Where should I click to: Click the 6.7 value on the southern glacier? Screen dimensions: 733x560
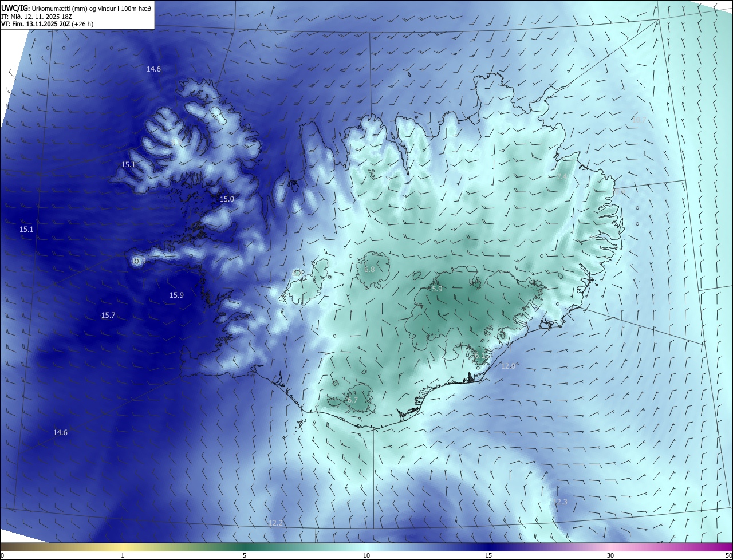pos(352,400)
